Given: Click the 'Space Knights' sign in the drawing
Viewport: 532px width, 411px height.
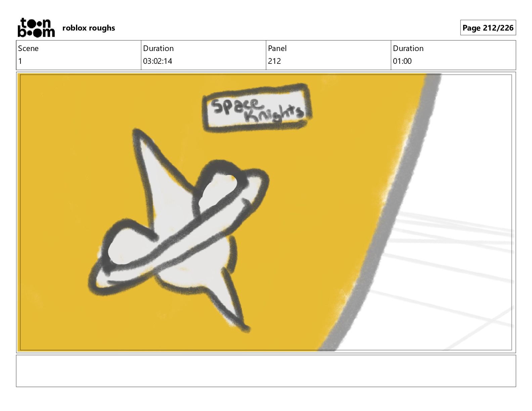Looking at the screenshot, I should click(258, 108).
